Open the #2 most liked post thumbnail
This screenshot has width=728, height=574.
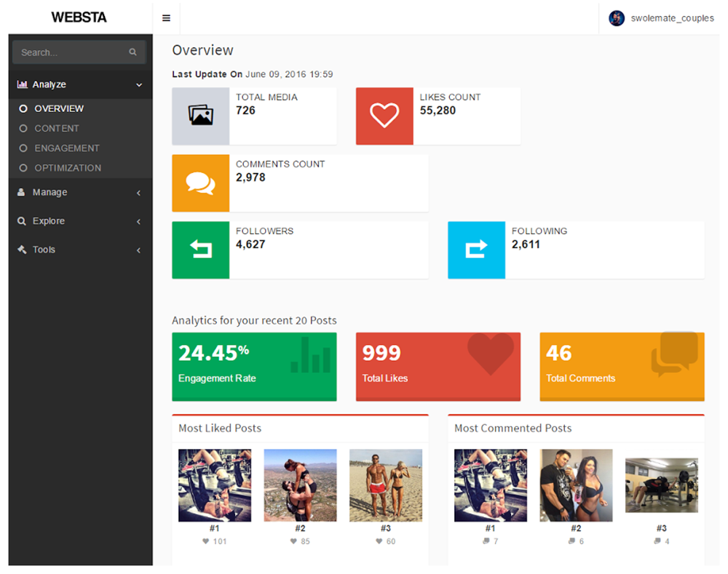(300, 485)
